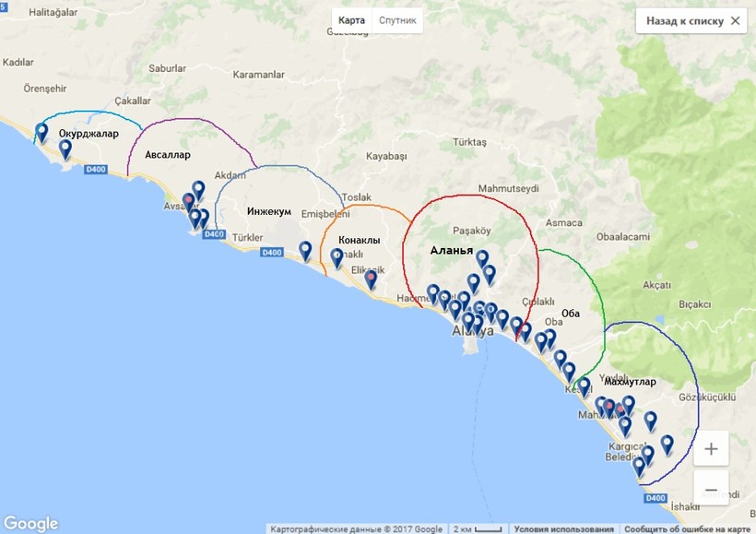
Task: Select the southernmost marker near Kargıcak
Action: pyautogui.click(x=639, y=467)
